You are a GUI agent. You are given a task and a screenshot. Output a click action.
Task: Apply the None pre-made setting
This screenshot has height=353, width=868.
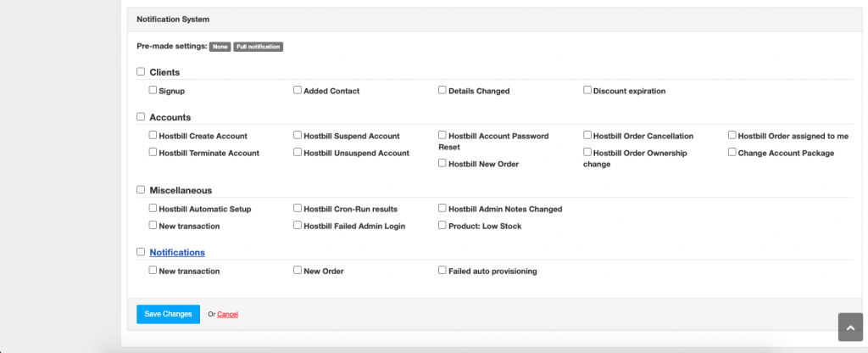coord(220,47)
